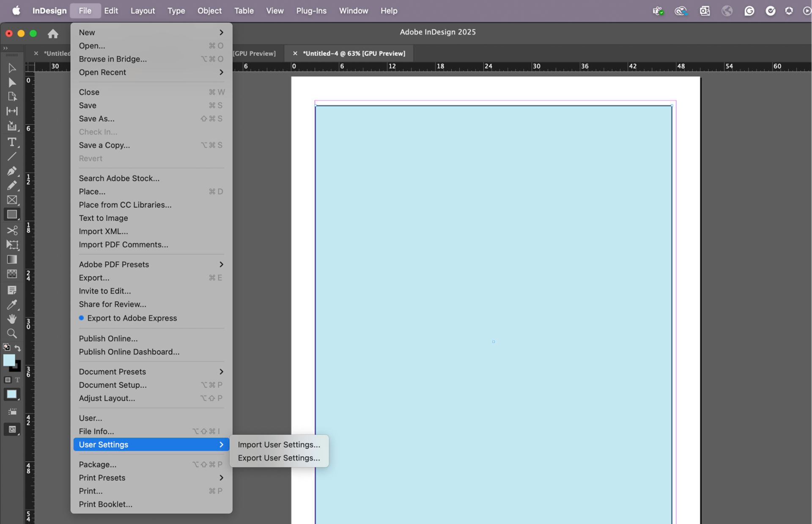812x524 pixels.
Task: Enable the Export to Adobe Express option
Action: (132, 318)
